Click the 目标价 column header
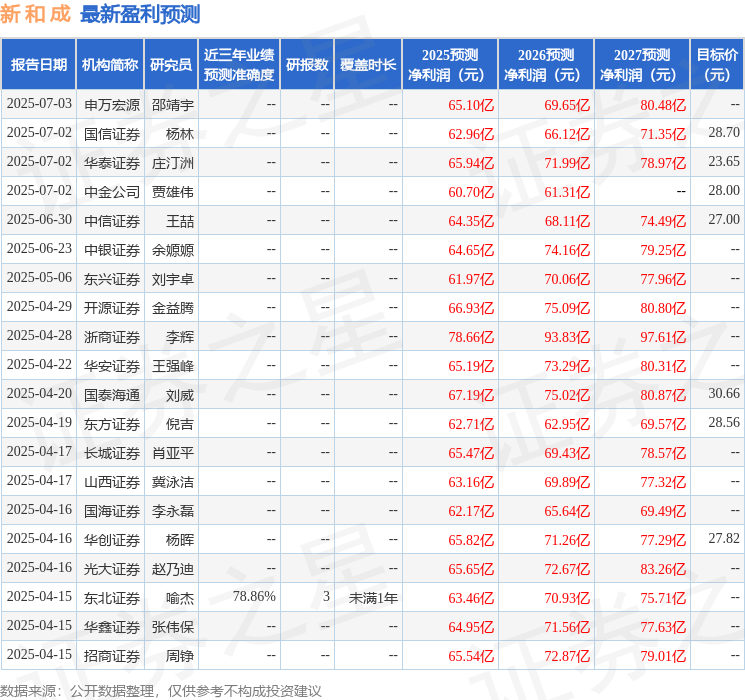 click(717, 65)
